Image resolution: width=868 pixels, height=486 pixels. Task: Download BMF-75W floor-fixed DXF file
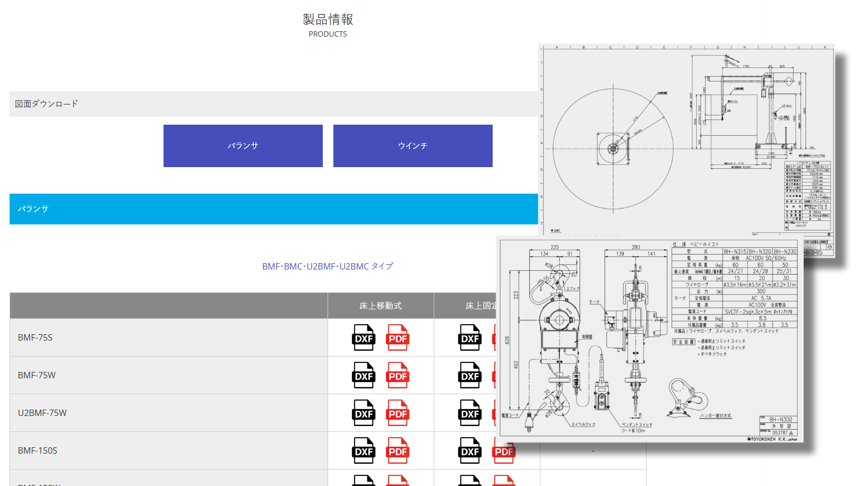tap(470, 375)
